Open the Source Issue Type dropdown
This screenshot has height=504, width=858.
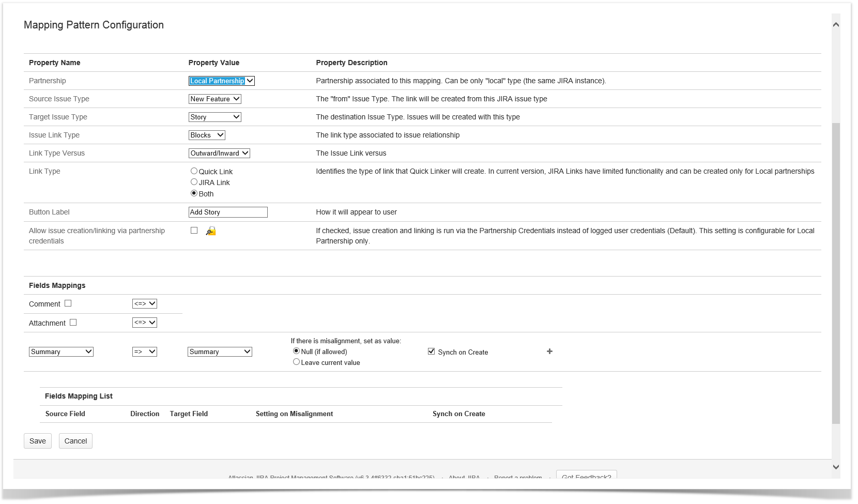pos(214,99)
